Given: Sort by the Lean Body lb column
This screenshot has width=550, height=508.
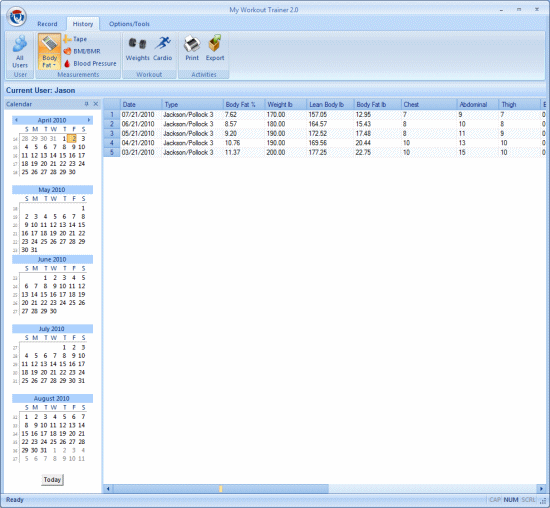Looking at the screenshot, I should click(x=330, y=105).
